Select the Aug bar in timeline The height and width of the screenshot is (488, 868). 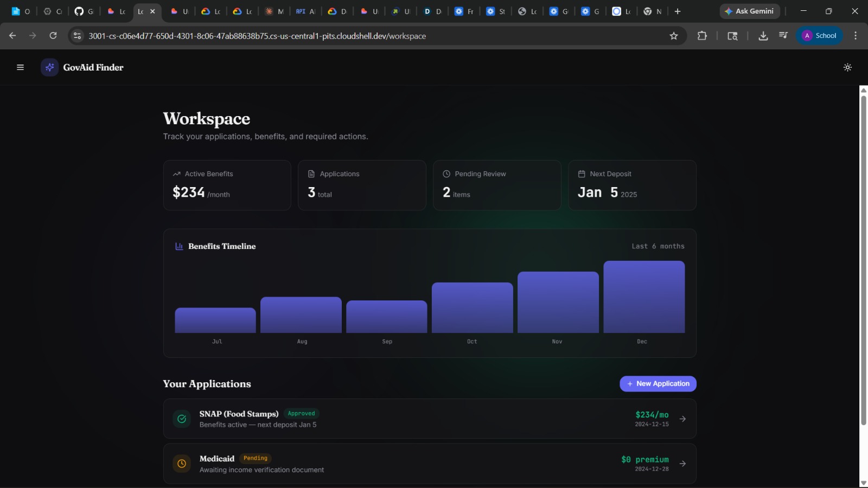click(x=301, y=315)
